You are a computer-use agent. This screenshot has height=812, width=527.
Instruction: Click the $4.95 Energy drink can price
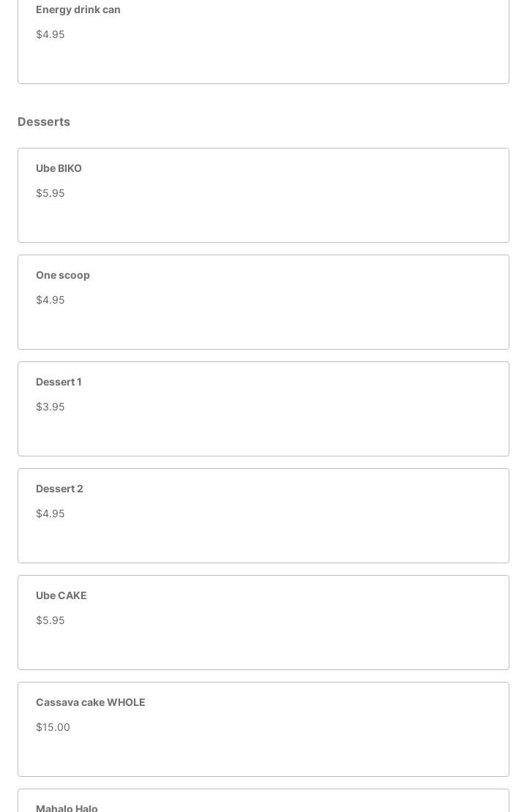pos(50,34)
